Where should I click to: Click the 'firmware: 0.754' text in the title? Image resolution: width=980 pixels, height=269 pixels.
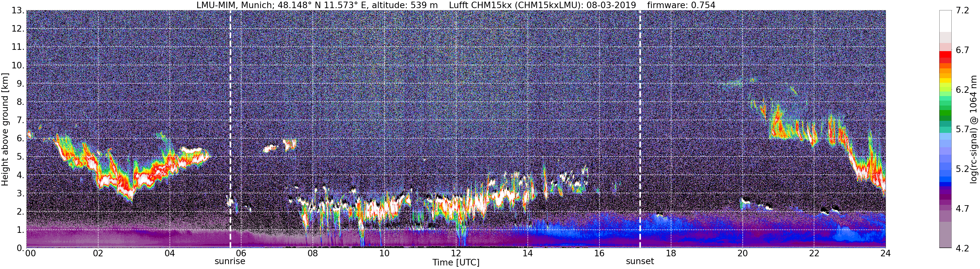pyautogui.click(x=681, y=5)
